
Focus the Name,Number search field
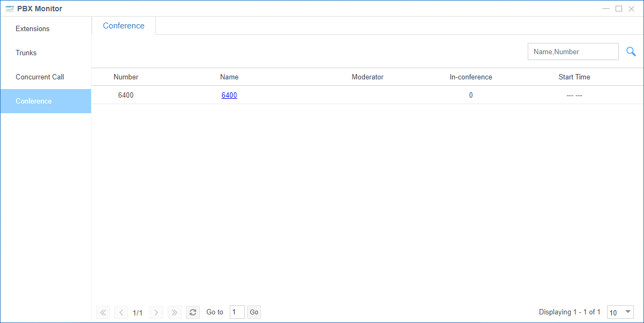(x=573, y=52)
